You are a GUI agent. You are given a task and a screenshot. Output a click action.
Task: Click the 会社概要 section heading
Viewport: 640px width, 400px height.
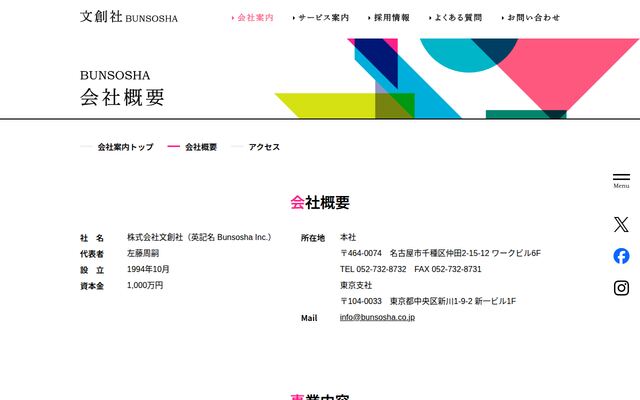[320, 202]
